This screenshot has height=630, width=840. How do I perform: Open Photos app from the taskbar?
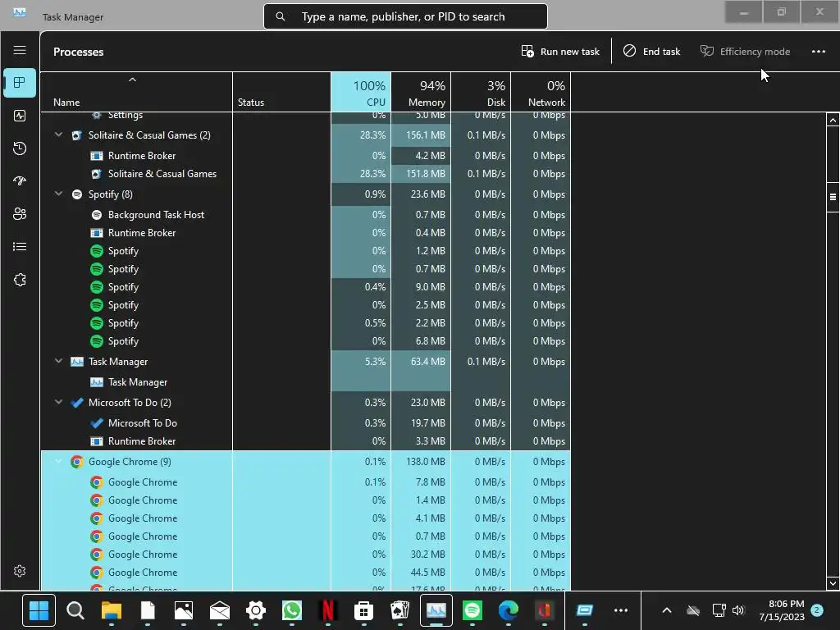click(183, 609)
